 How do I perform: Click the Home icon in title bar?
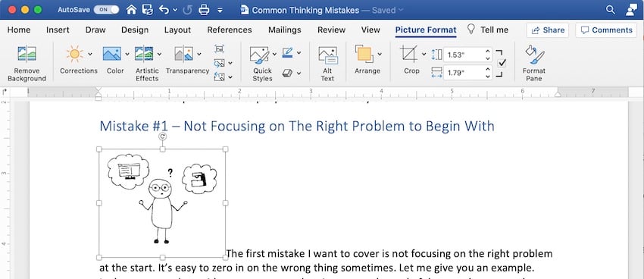[131, 10]
